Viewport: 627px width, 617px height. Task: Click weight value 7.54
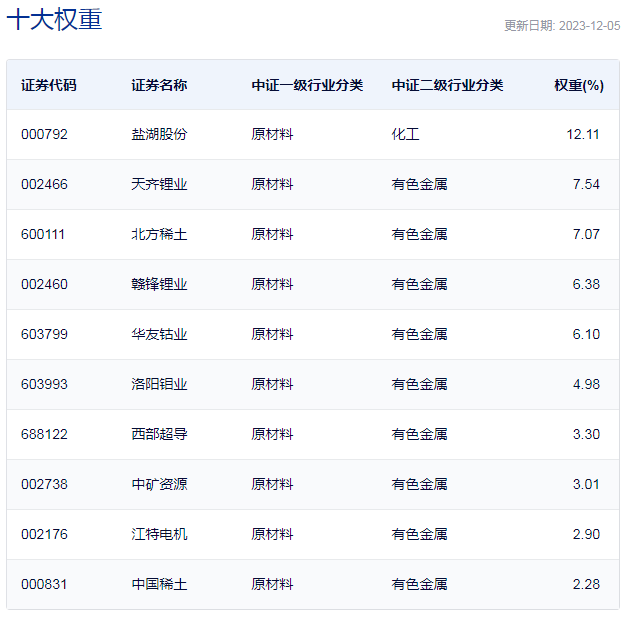586,184
